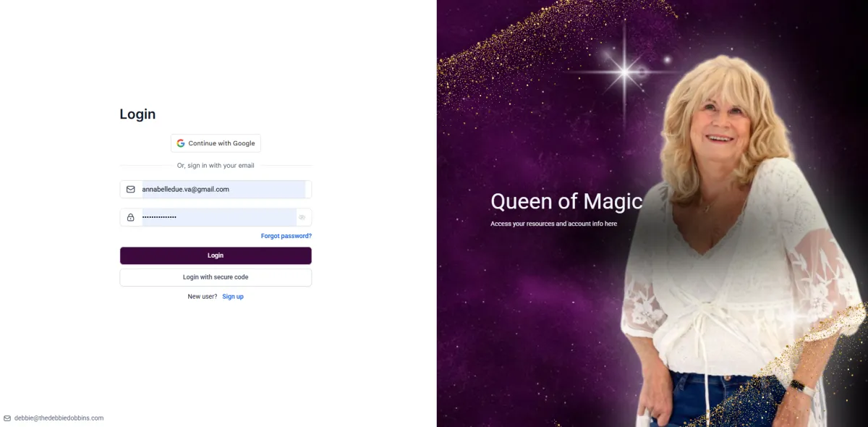Image resolution: width=868 pixels, height=427 pixels.
Task: Click the 'Or, sign in with your email' text
Action: tap(216, 166)
